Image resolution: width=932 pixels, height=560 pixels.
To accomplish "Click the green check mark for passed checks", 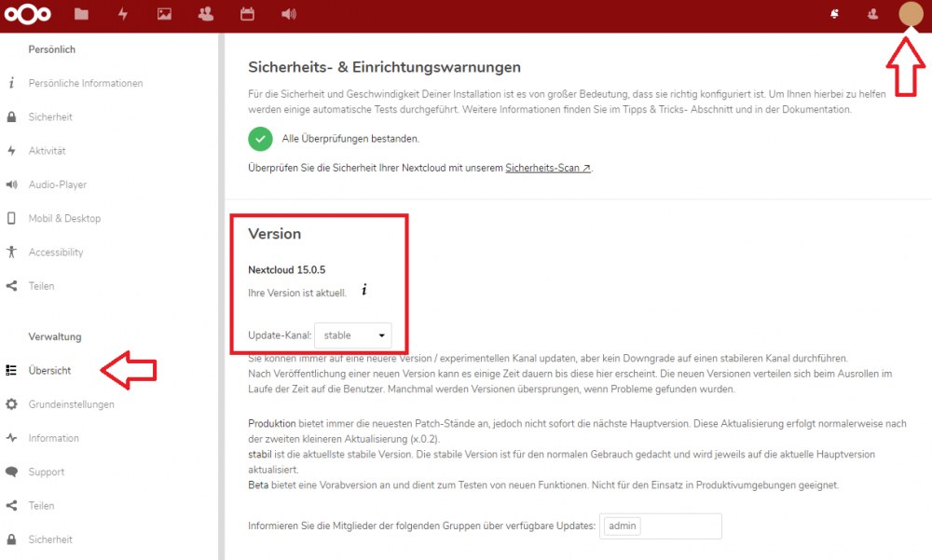I will [x=260, y=139].
